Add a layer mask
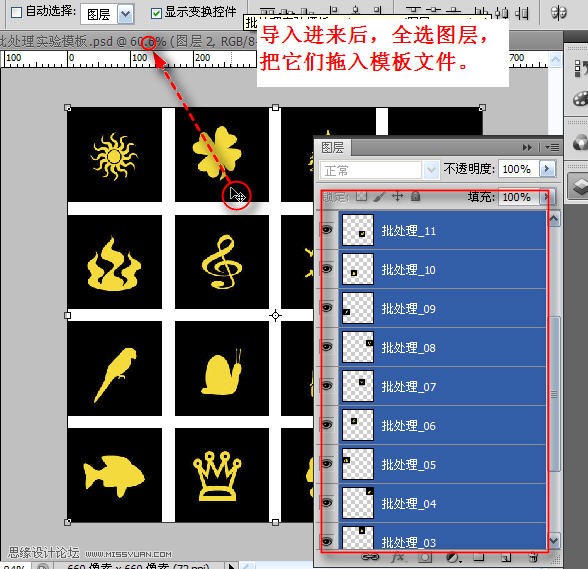 click(x=425, y=557)
